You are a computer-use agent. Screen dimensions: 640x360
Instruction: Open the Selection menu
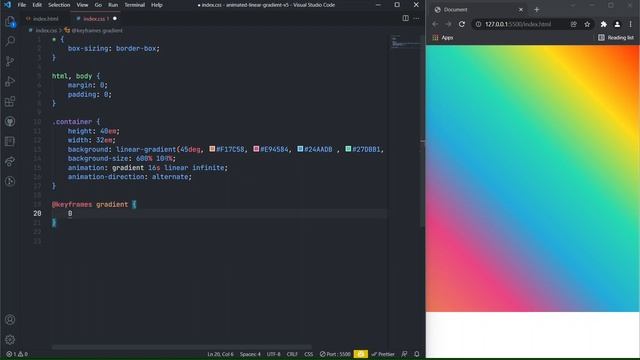tap(59, 5)
